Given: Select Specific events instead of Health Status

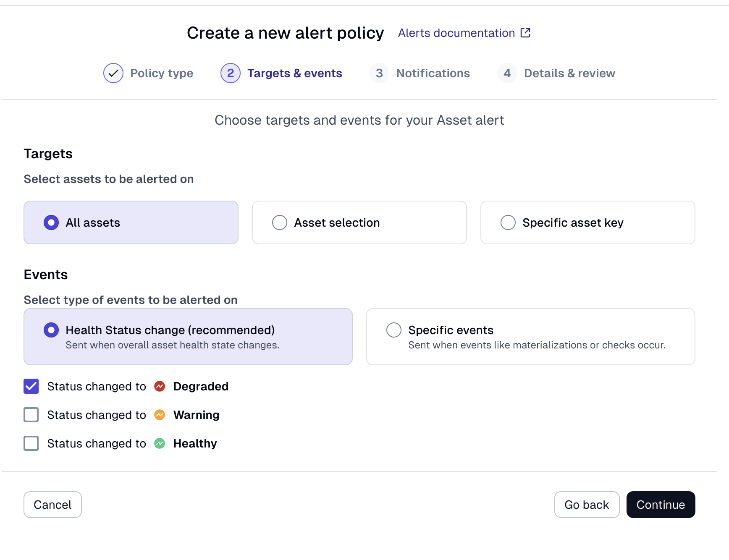Looking at the screenshot, I should click(x=394, y=330).
